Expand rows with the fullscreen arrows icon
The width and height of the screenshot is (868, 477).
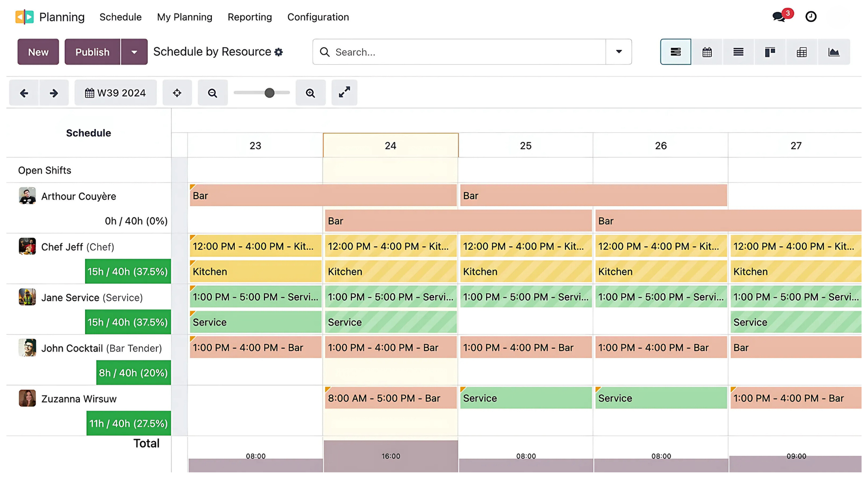tap(344, 92)
